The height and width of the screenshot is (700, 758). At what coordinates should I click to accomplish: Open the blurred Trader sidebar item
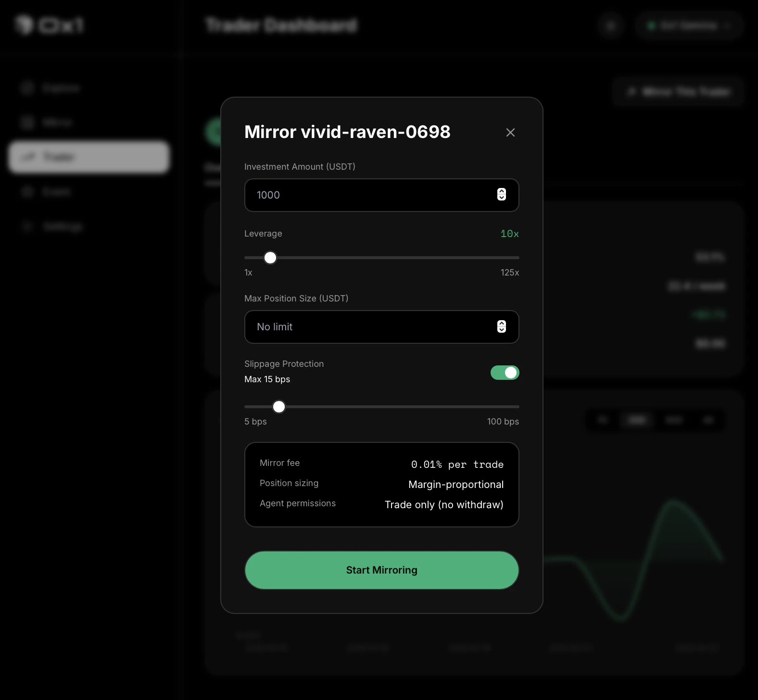click(x=89, y=157)
